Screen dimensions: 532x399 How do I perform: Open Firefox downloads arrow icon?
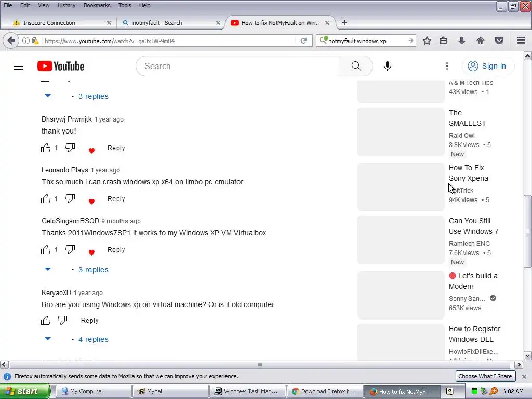(x=462, y=41)
